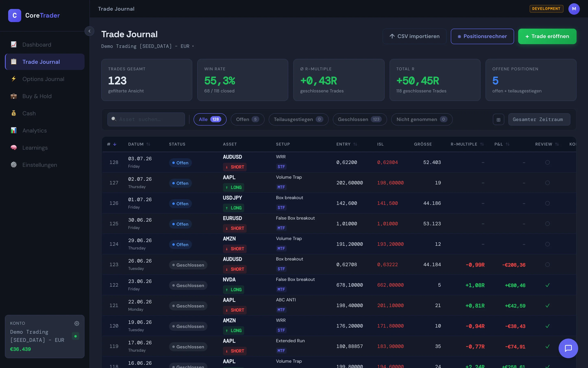Open account settings gear in Konto card
The image size is (588, 368).
[77, 323]
